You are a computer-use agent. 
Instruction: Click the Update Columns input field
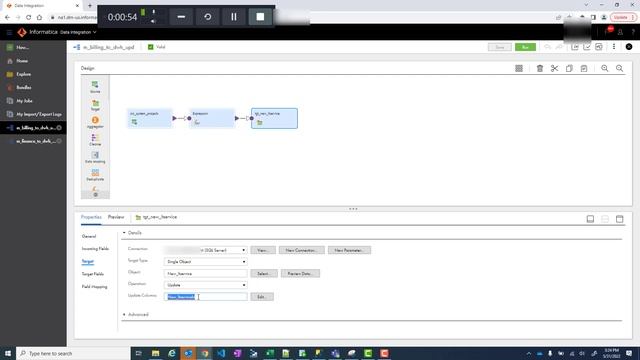[205, 297]
